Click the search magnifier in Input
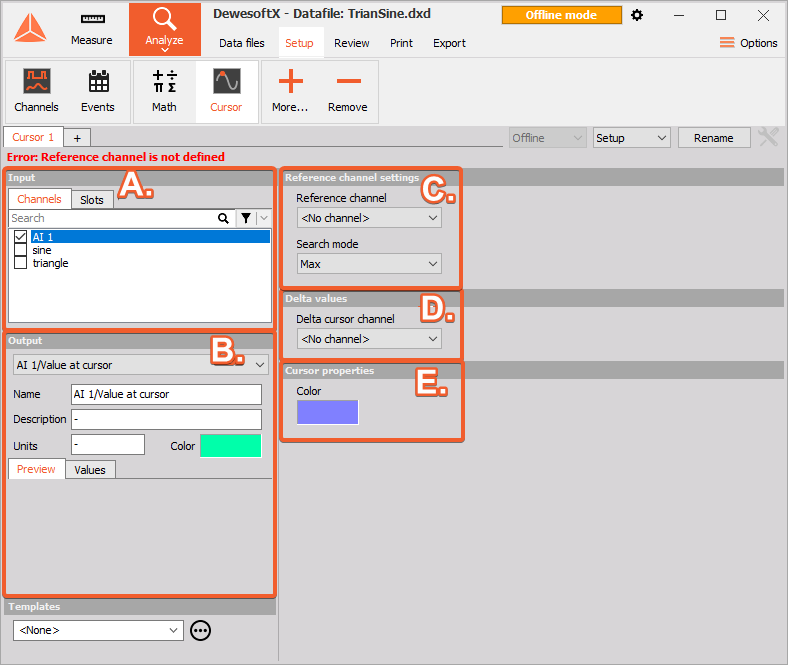This screenshot has width=788, height=665. (223, 218)
